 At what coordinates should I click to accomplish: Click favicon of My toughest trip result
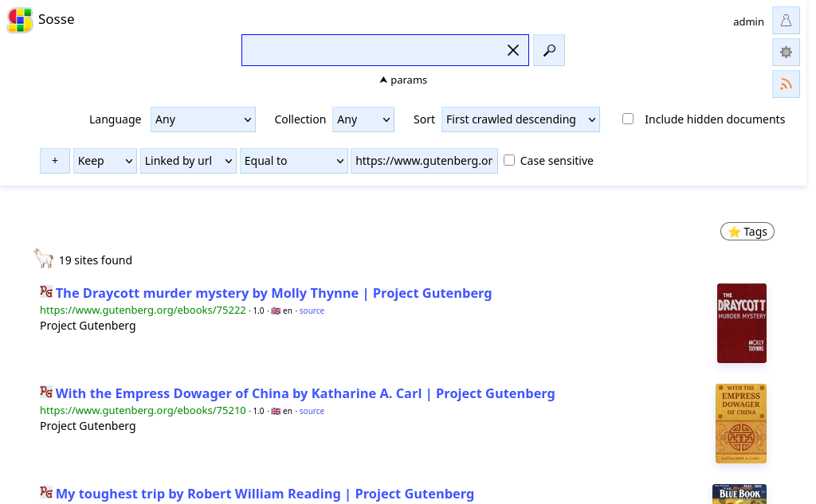(46, 492)
